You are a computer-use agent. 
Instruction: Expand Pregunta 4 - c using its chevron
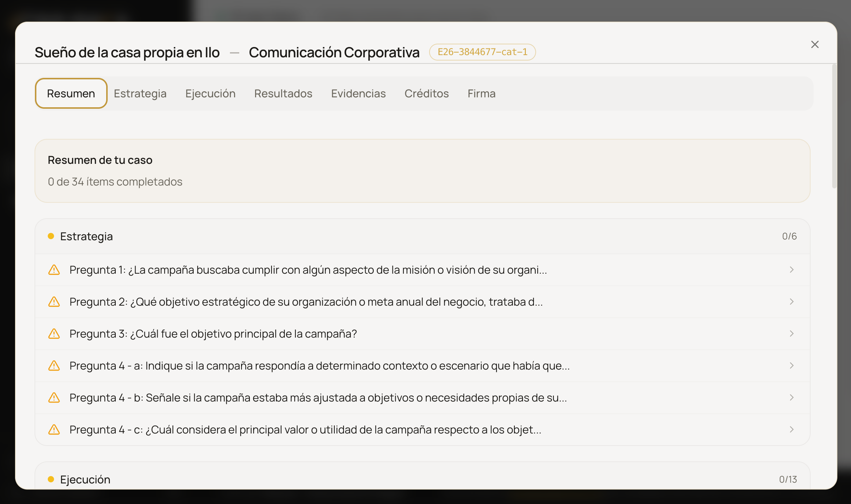(x=791, y=429)
